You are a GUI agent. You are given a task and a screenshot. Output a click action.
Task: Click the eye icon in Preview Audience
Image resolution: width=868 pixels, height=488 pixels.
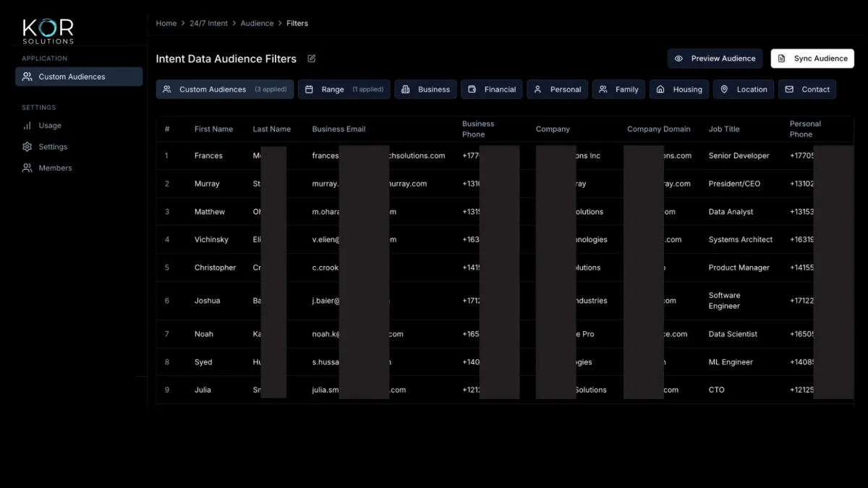(x=678, y=59)
